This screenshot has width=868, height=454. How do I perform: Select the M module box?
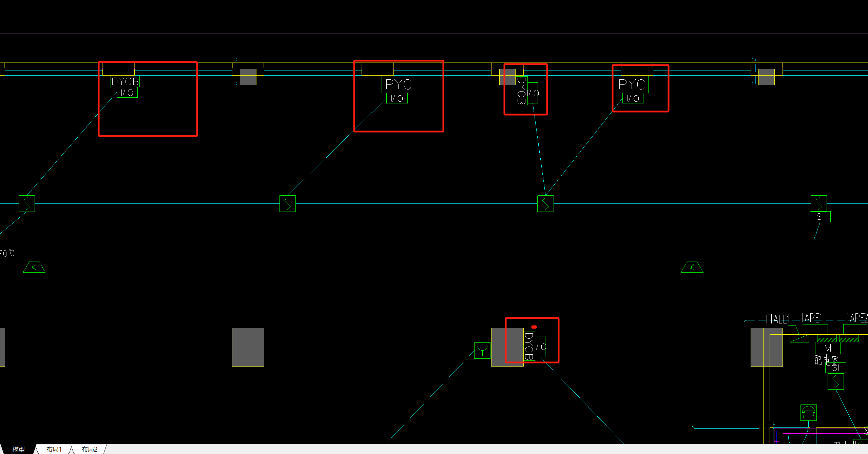[x=828, y=348]
